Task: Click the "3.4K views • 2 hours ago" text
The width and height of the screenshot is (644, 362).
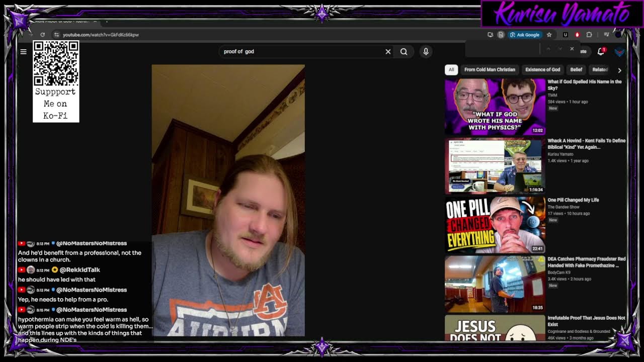Action: click(x=570, y=279)
